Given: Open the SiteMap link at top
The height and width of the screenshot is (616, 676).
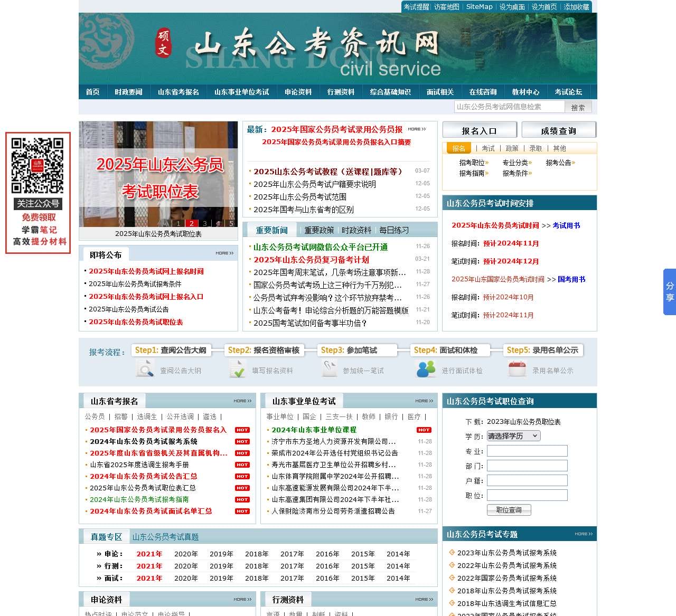Looking at the screenshot, I should (478, 7).
